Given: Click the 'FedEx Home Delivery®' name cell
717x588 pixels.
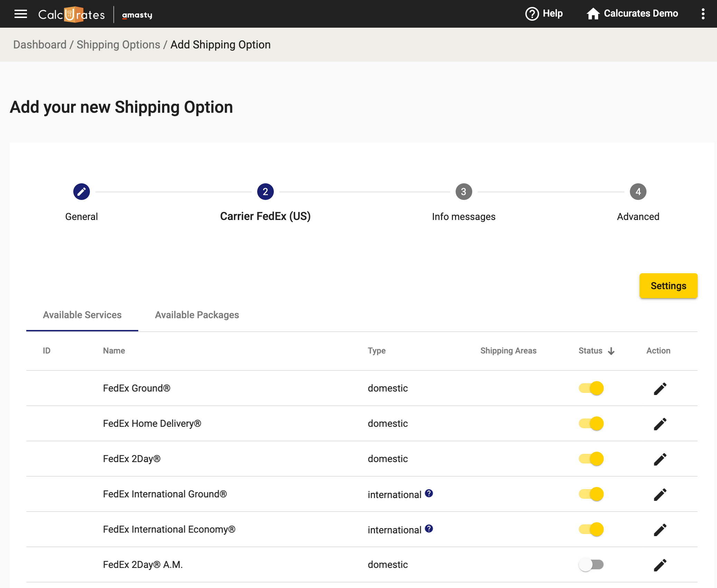Looking at the screenshot, I should coord(152,423).
